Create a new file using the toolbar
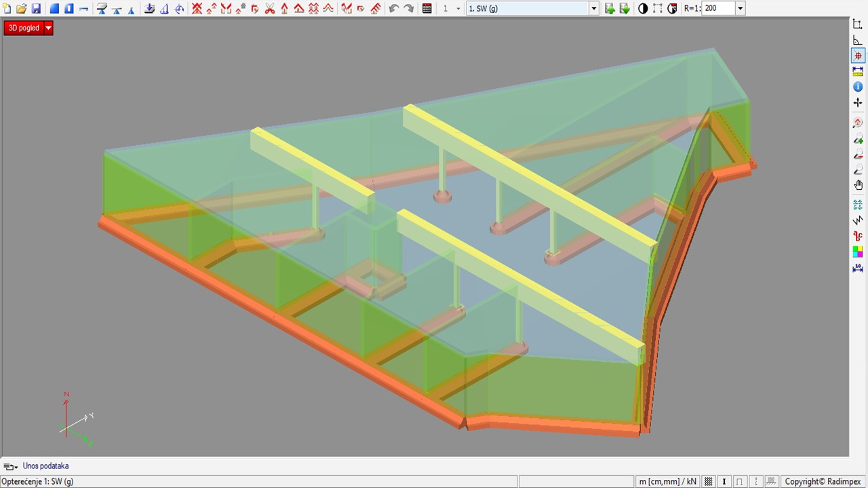This screenshot has width=868, height=488. coord(7,9)
